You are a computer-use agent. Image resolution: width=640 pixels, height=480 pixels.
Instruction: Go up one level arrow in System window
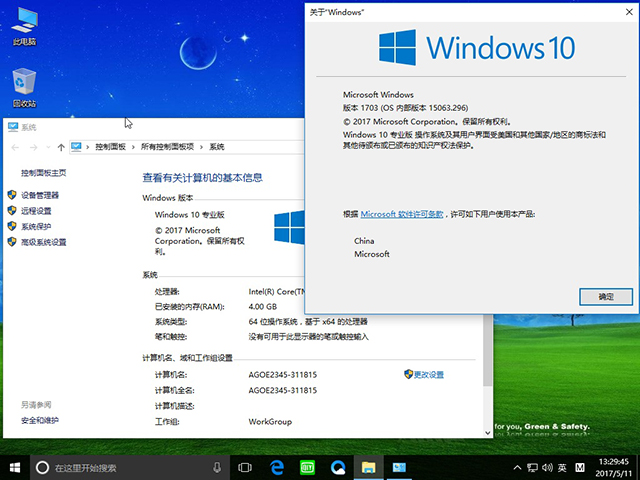pos(61,147)
